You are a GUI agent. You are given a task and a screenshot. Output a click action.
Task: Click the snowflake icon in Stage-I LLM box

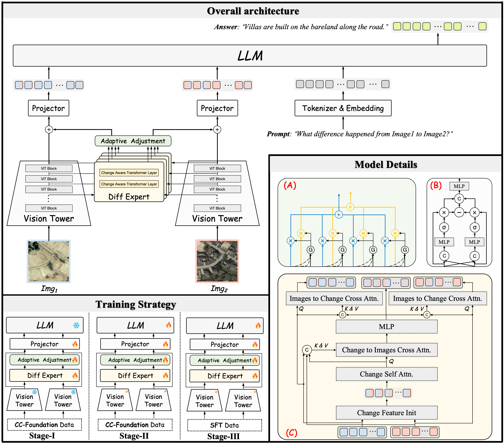pos(76,326)
